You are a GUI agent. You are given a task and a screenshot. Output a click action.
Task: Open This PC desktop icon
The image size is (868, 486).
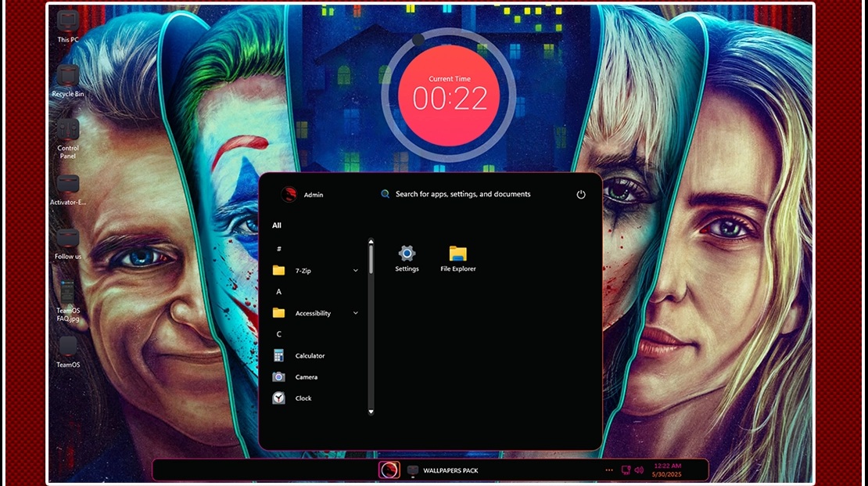[x=68, y=25]
